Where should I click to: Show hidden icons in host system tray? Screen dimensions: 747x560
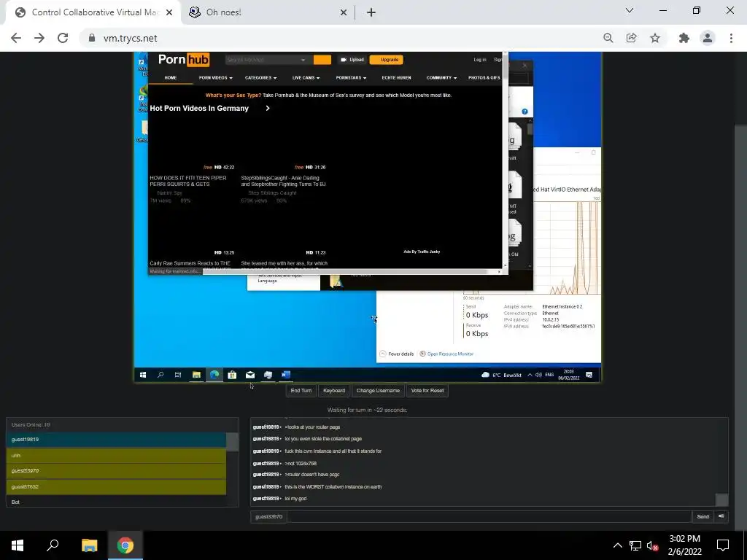coord(617,545)
